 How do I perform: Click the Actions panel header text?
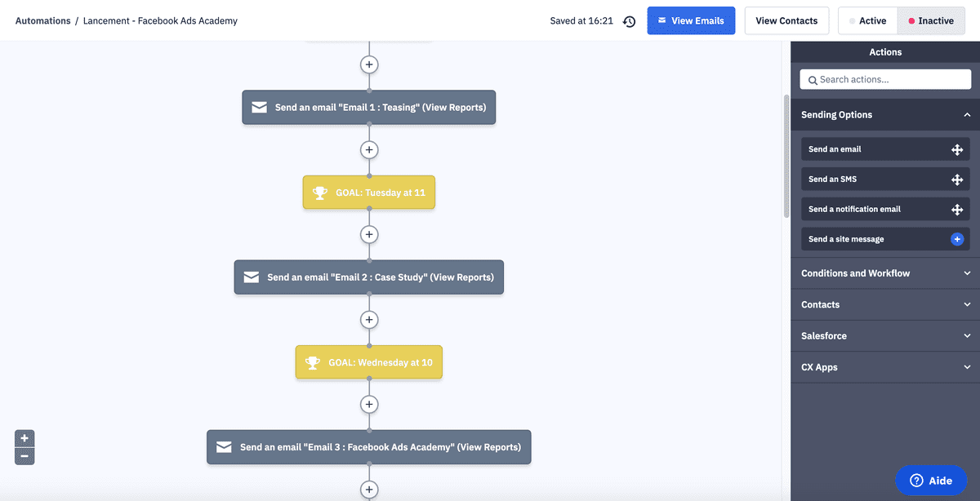click(885, 52)
